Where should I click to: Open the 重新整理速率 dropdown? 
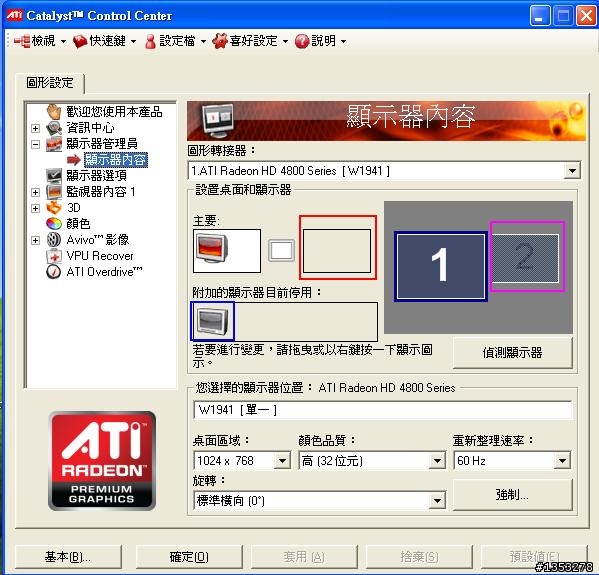coord(562,461)
